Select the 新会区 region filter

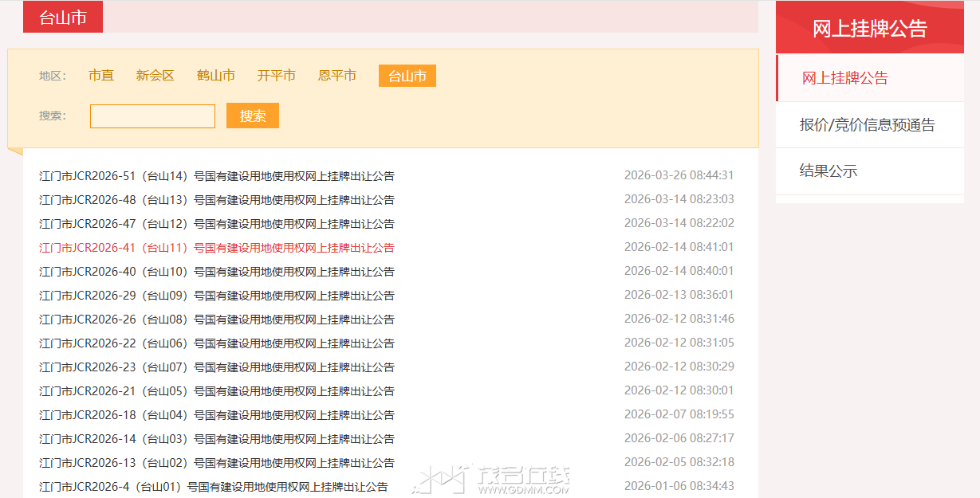tap(155, 76)
